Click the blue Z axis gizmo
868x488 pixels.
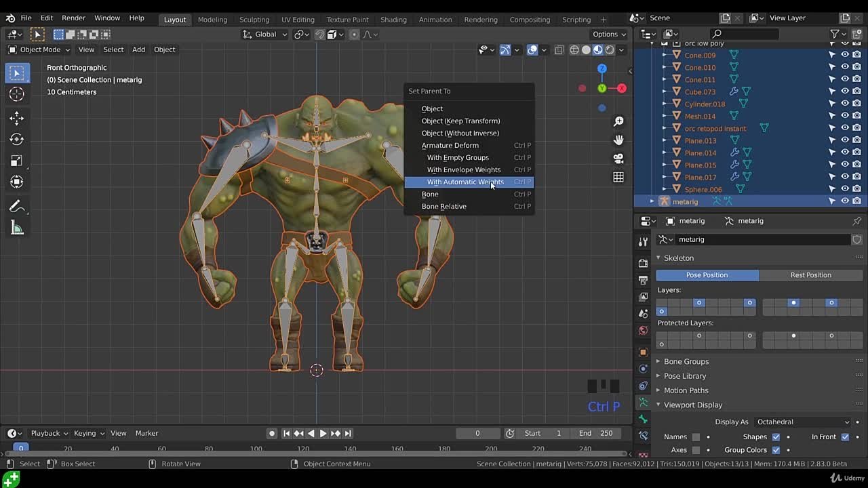pos(601,68)
